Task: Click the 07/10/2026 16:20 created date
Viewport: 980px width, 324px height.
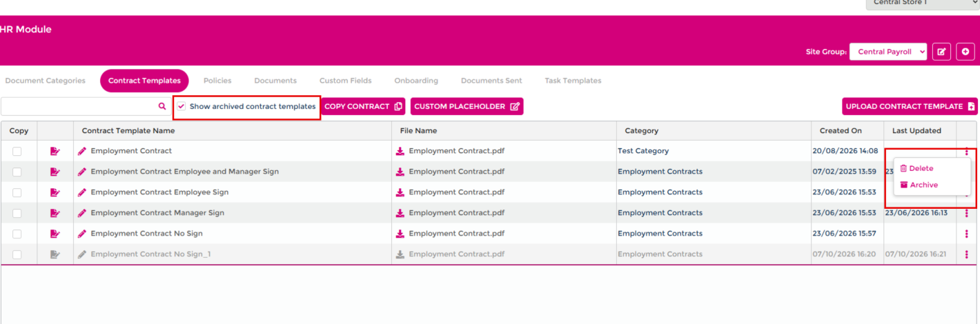Action: (x=845, y=254)
